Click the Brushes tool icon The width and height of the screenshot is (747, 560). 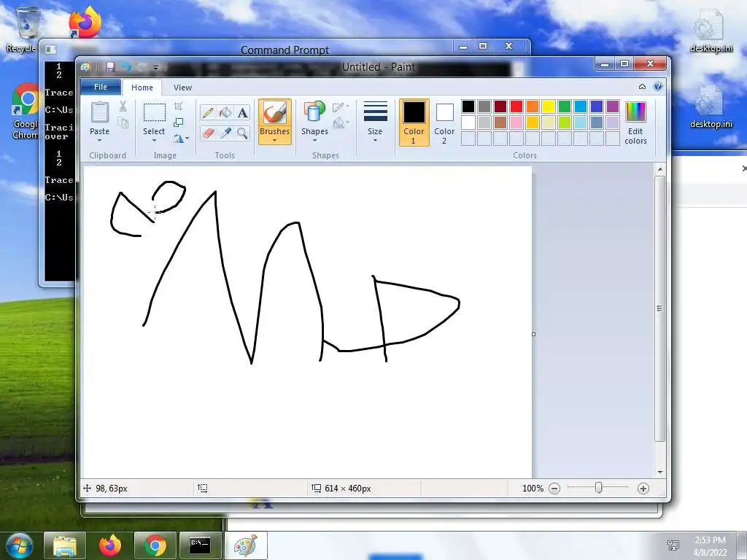click(275, 113)
